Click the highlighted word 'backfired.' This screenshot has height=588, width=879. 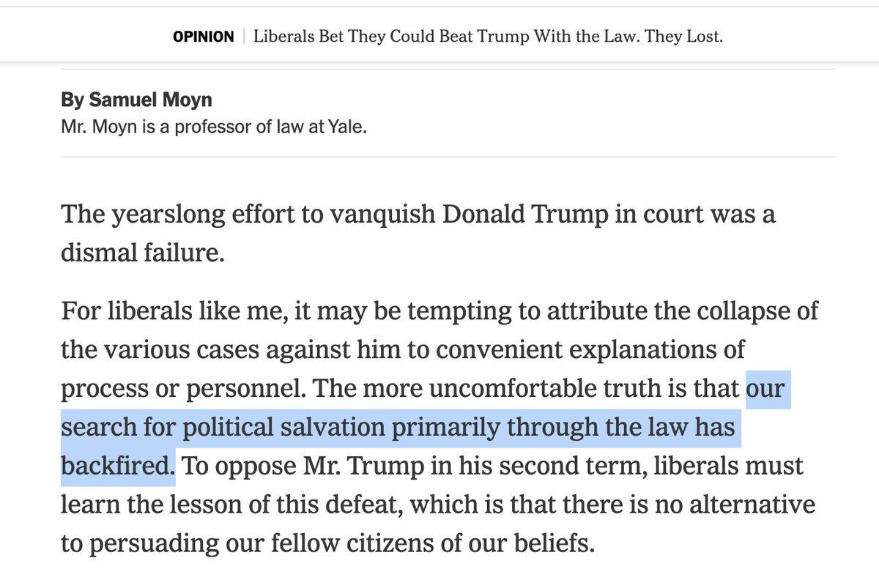point(119,466)
